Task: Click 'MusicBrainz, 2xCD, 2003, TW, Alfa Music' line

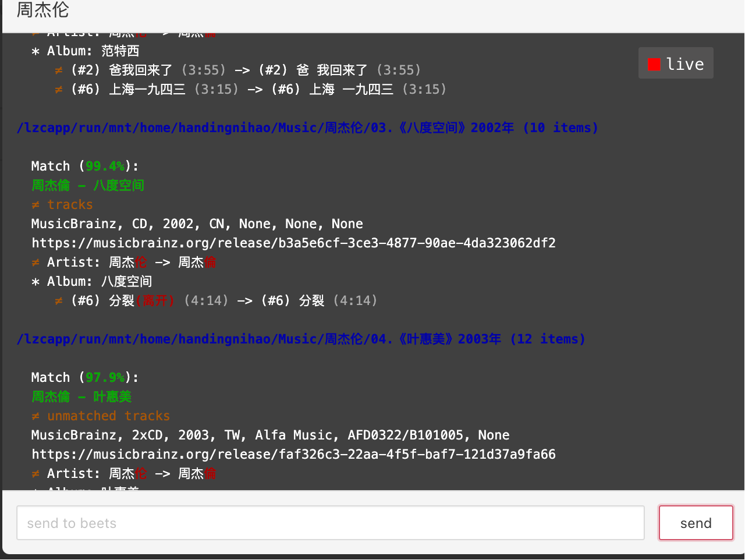Action: [x=271, y=435]
